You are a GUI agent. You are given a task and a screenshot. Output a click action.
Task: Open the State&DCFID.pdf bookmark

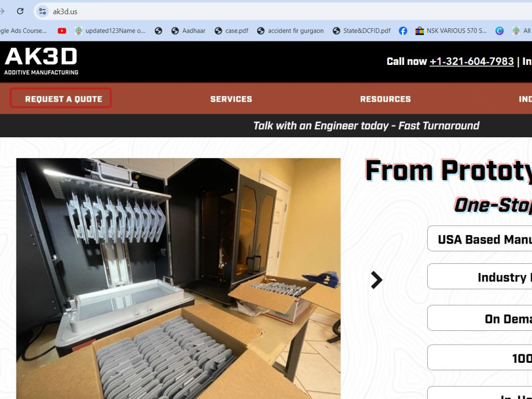361,31
